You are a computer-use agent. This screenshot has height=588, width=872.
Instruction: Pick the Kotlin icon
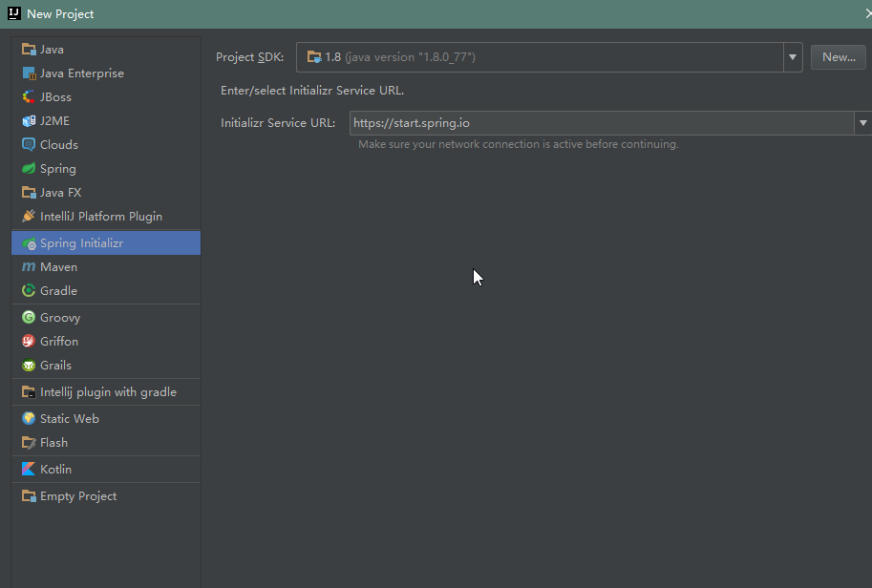click(x=29, y=470)
